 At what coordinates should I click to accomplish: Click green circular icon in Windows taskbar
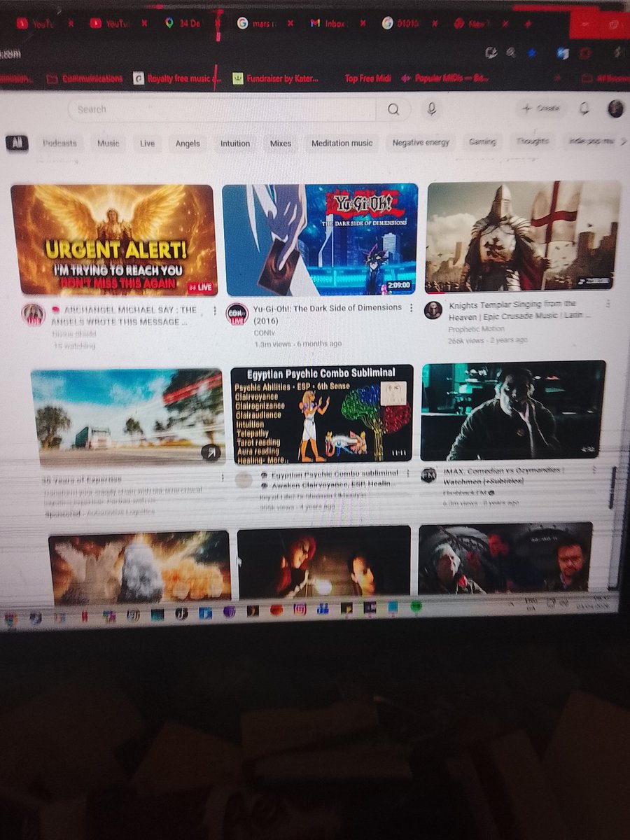point(415,606)
